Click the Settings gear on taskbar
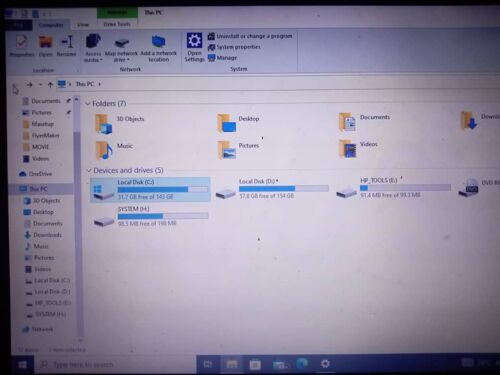The width and height of the screenshot is (500, 375). click(325, 364)
